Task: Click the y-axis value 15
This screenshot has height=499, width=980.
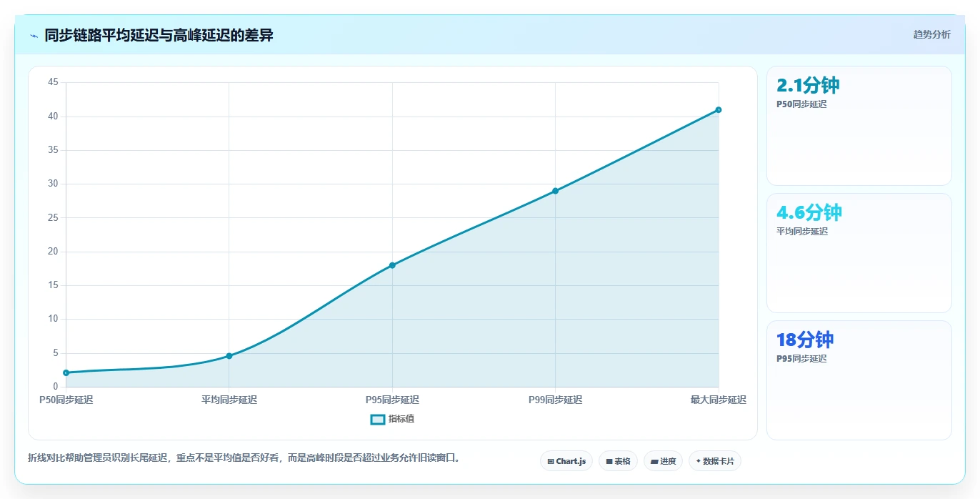Action: click(x=53, y=285)
